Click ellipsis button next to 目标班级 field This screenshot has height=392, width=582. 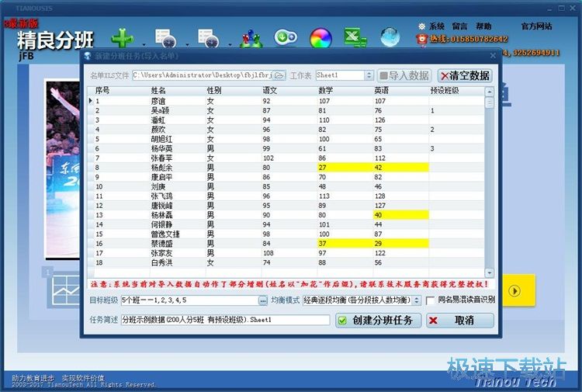pos(263,300)
